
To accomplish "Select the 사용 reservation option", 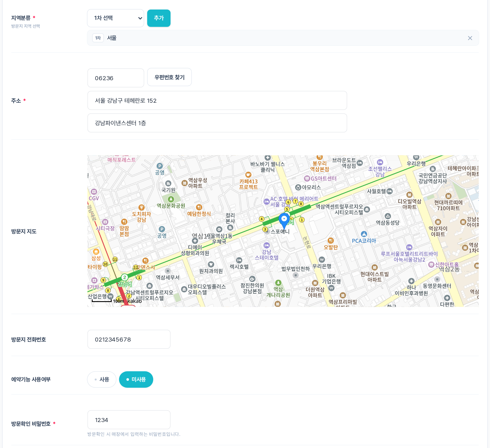I will point(102,379).
